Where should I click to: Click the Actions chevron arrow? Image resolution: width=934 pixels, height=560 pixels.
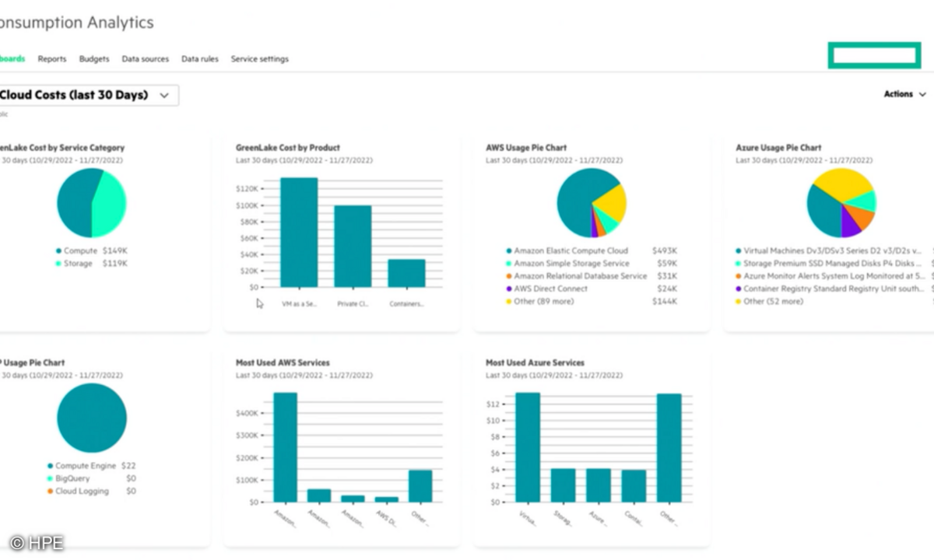pos(922,94)
